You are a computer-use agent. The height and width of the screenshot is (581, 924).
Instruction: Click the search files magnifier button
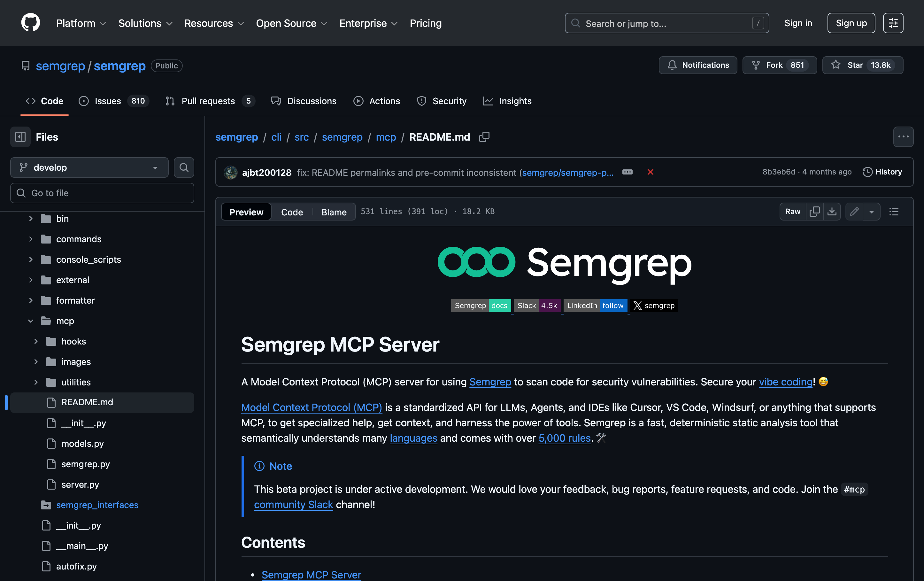tap(184, 167)
